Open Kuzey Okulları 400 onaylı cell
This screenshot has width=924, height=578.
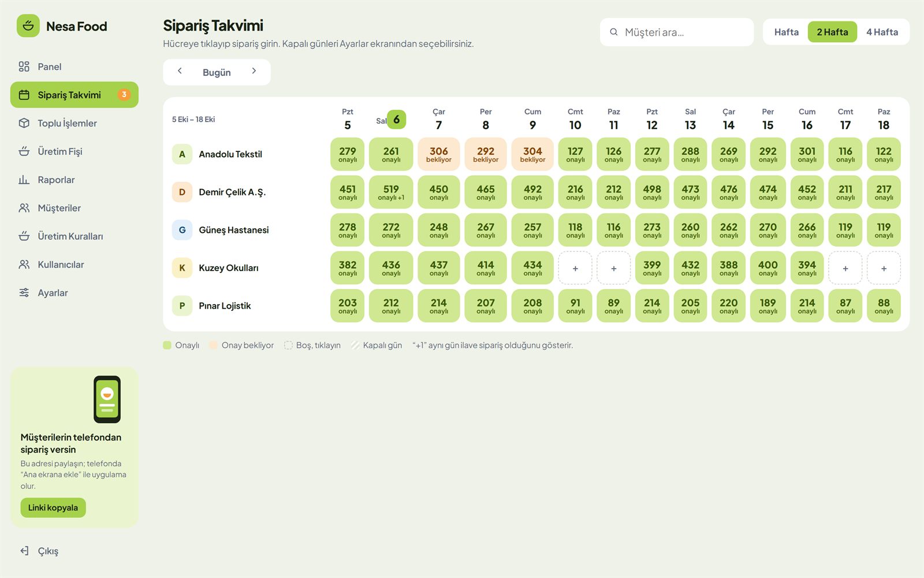pyautogui.click(x=767, y=268)
